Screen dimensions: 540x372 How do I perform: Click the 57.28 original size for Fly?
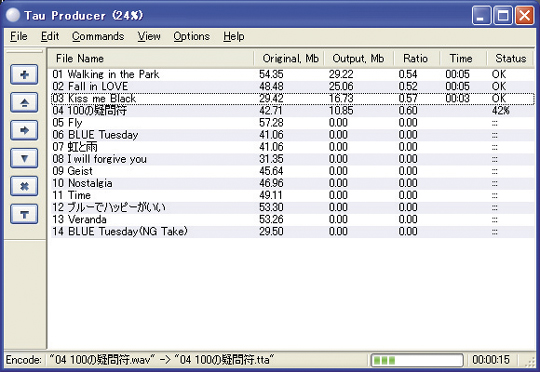click(271, 123)
